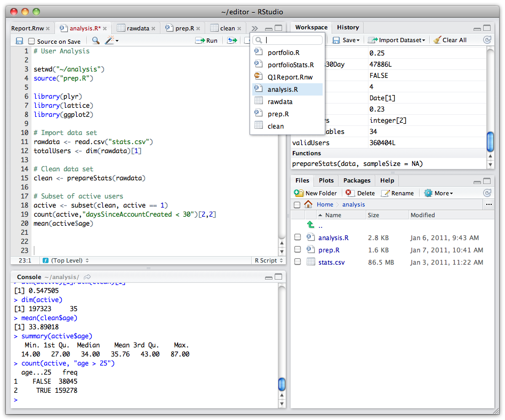Click the console vertical scrollbar thumb
The height and width of the screenshot is (420, 505).
click(x=282, y=384)
